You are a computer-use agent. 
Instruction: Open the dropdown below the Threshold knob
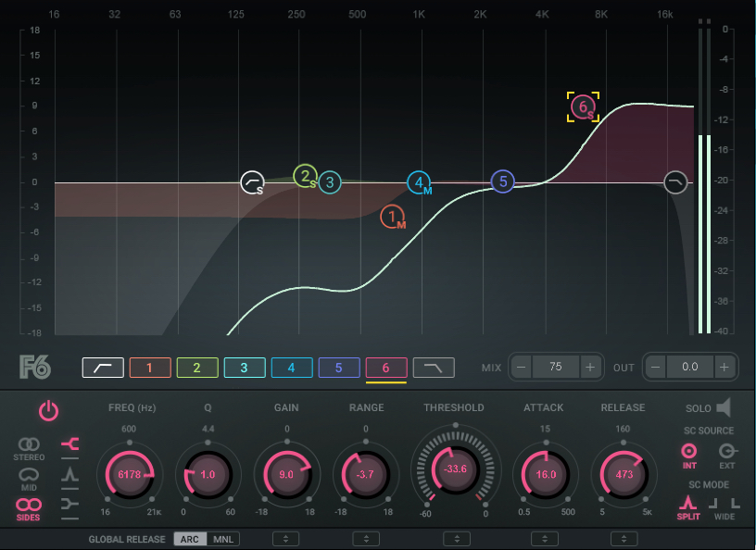[453, 538]
